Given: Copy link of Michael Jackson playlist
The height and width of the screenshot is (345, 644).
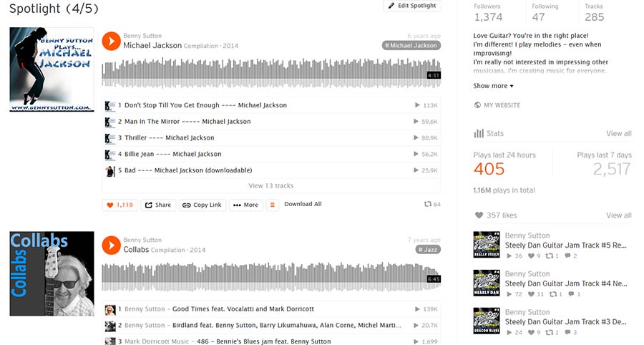Looking at the screenshot, I should tap(202, 205).
